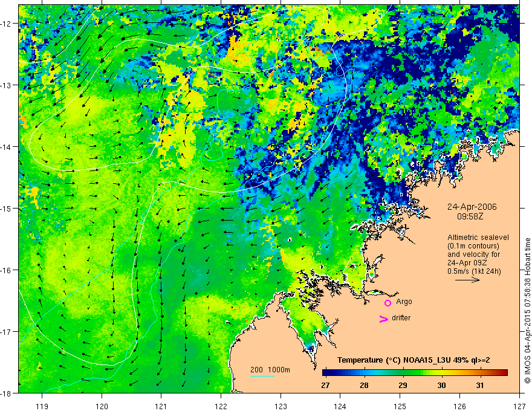Click the longitude label 124
The image size is (532, 411).
click(x=340, y=406)
